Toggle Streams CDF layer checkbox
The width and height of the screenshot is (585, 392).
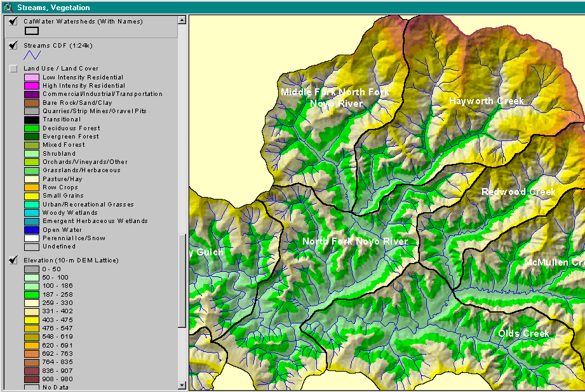(x=13, y=45)
